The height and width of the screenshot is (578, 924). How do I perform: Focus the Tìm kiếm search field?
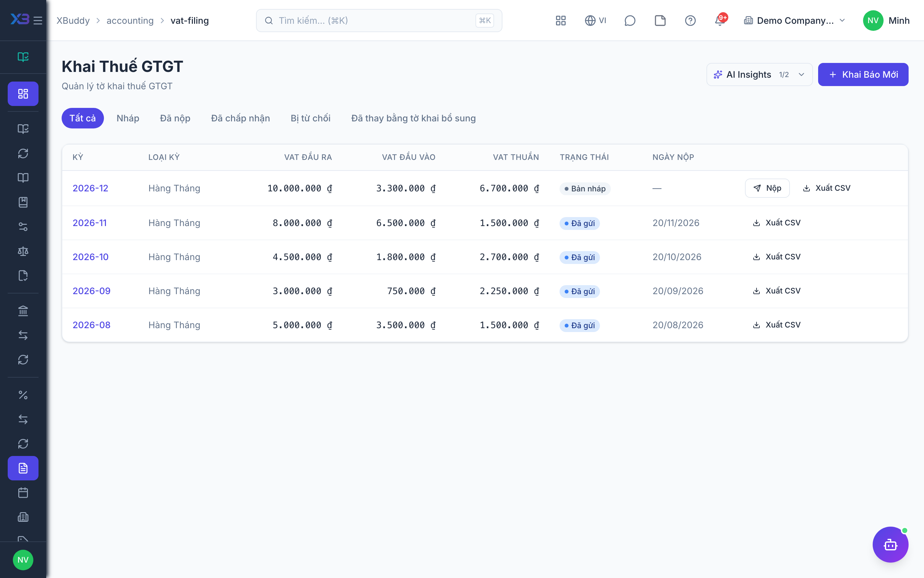coord(379,20)
